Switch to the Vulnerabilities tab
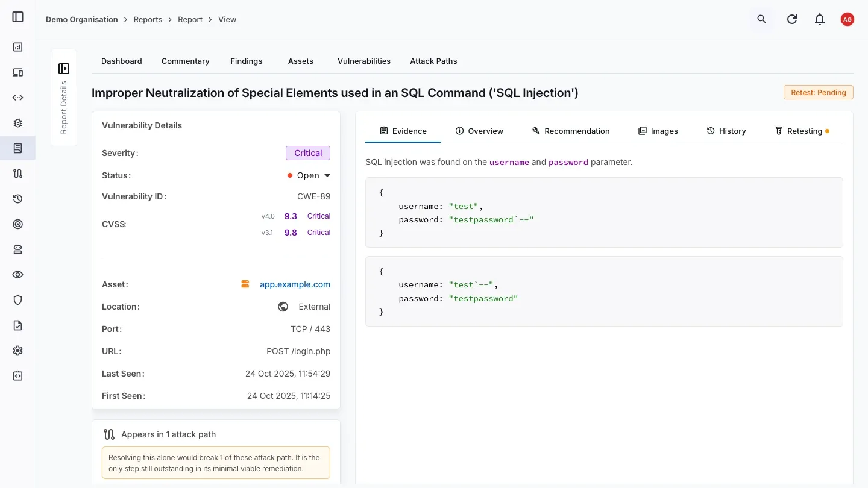Image resolution: width=868 pixels, height=488 pixels. pyautogui.click(x=364, y=61)
